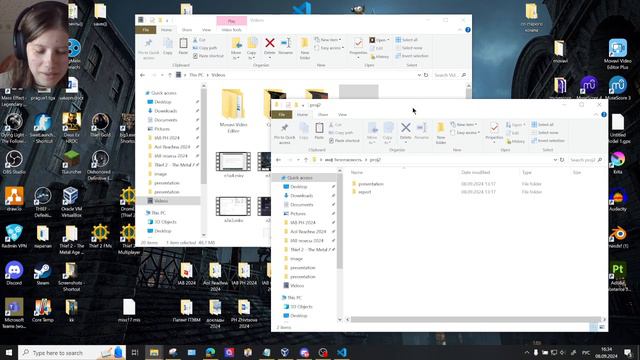
Task: Click Pin to Quick access in proj2 window
Action: point(284,133)
